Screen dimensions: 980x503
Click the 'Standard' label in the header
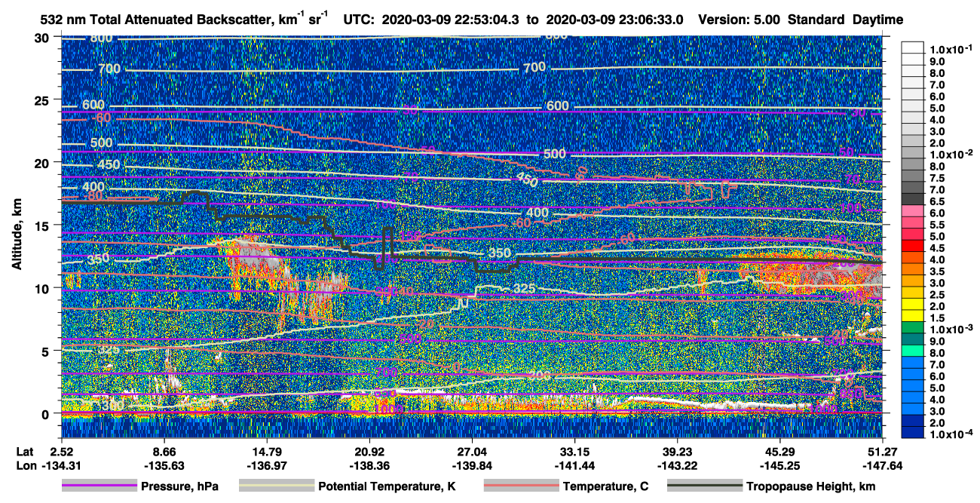coord(816,20)
